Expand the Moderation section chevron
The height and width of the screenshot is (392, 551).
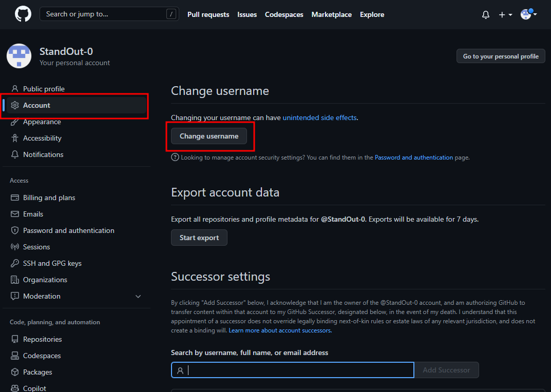tap(138, 297)
